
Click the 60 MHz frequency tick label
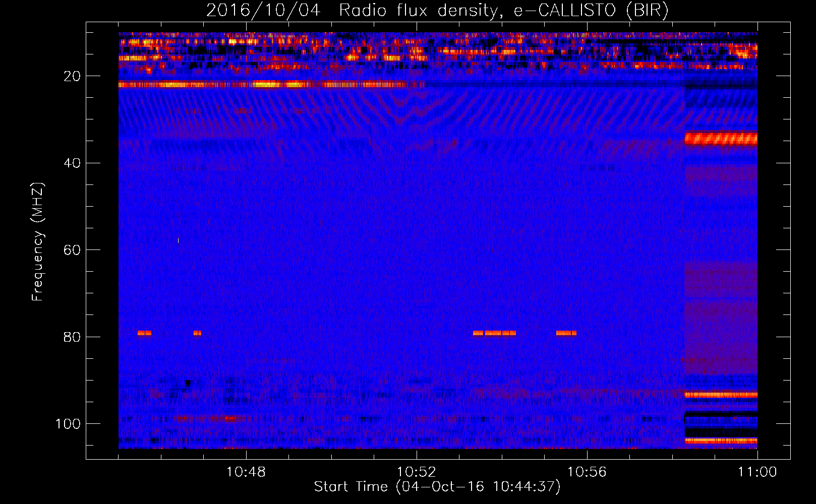(72, 250)
